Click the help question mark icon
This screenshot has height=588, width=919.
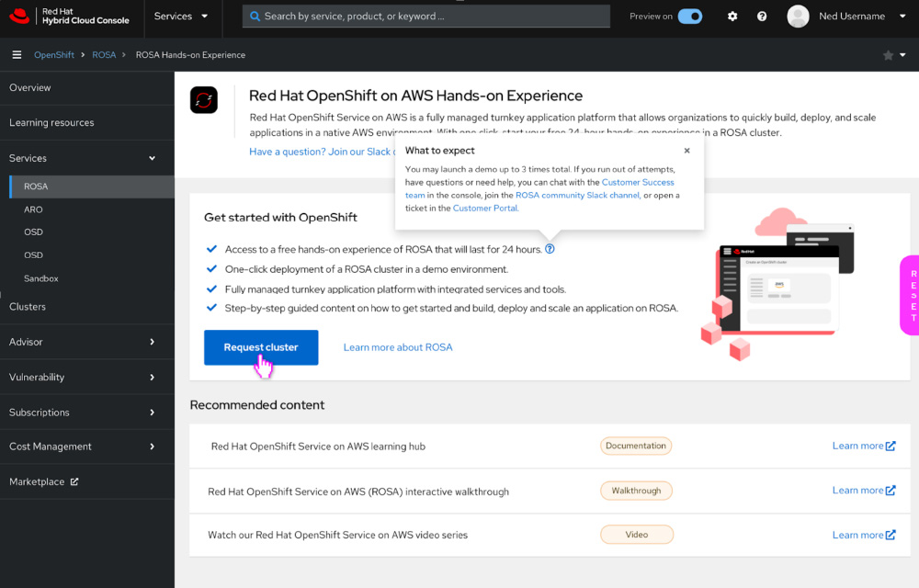click(762, 17)
